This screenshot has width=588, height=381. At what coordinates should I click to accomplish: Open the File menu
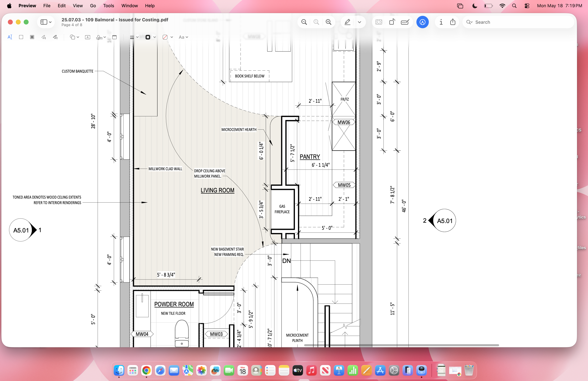[x=47, y=6]
